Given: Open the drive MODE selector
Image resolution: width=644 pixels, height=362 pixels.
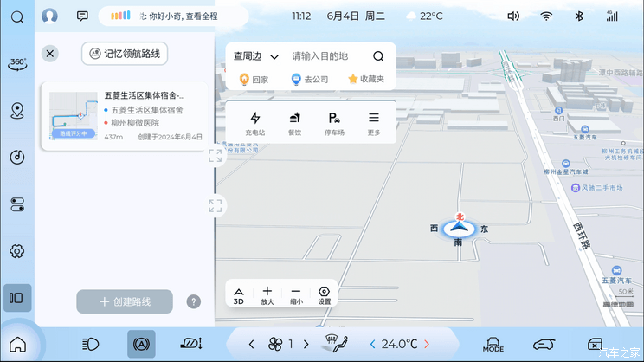Looking at the screenshot, I should point(493,345).
